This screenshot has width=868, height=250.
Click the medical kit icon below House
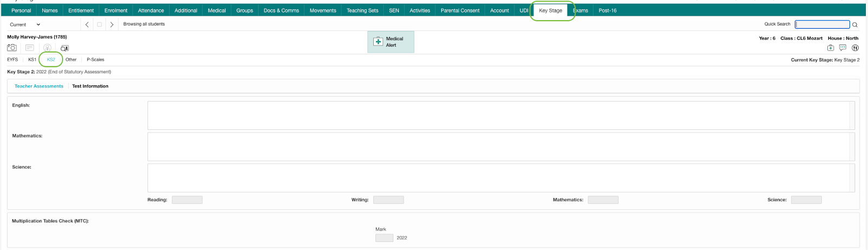coord(831,48)
